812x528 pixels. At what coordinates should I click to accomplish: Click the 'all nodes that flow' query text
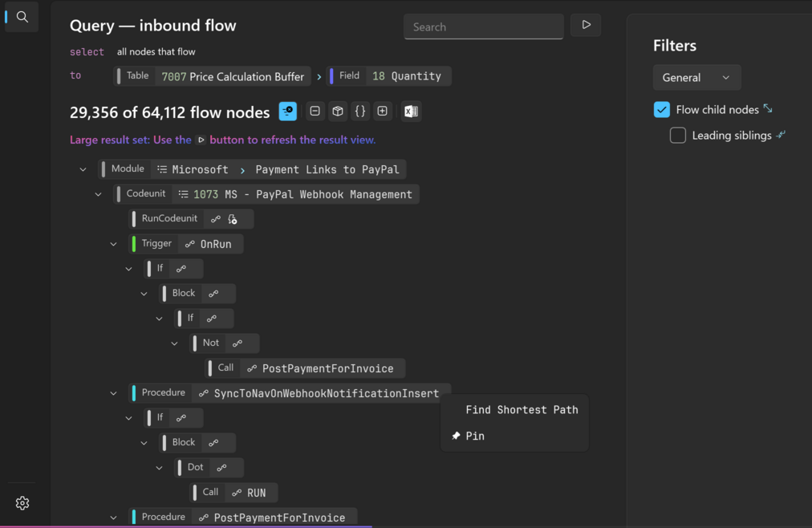pos(156,52)
